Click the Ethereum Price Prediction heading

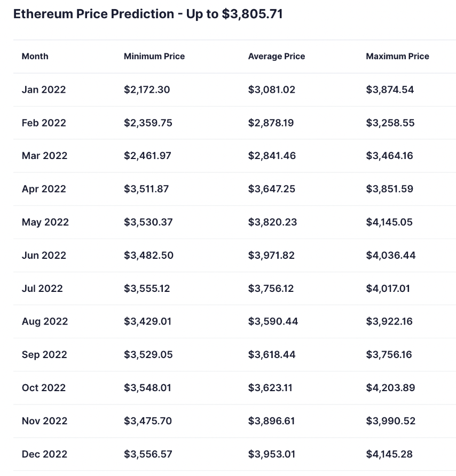tap(148, 14)
